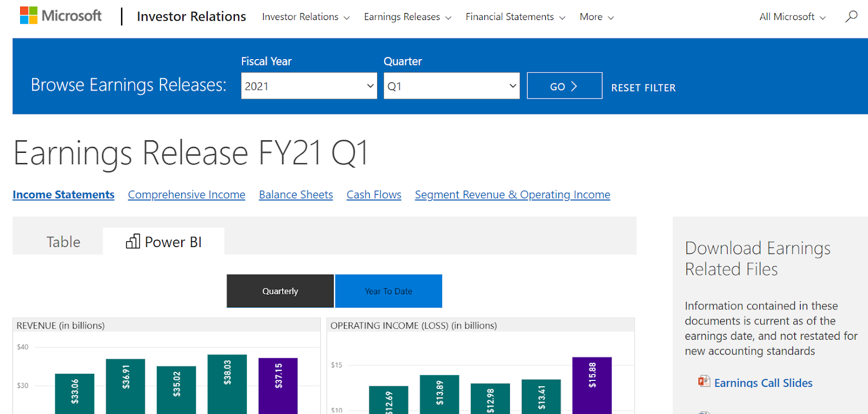Click the Download Earnings Related Files heading
Image resolution: width=868 pixels, height=414 pixels.
click(x=758, y=258)
